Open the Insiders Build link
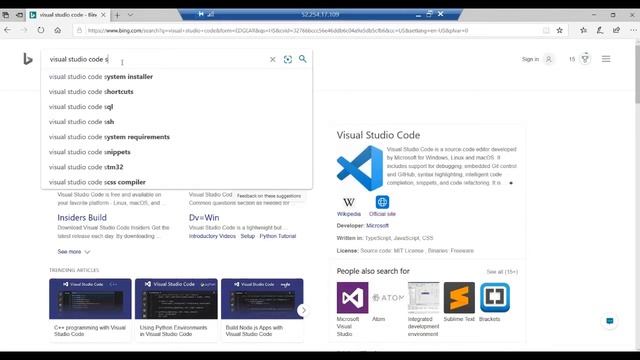This screenshot has height=360, width=640. point(82,218)
